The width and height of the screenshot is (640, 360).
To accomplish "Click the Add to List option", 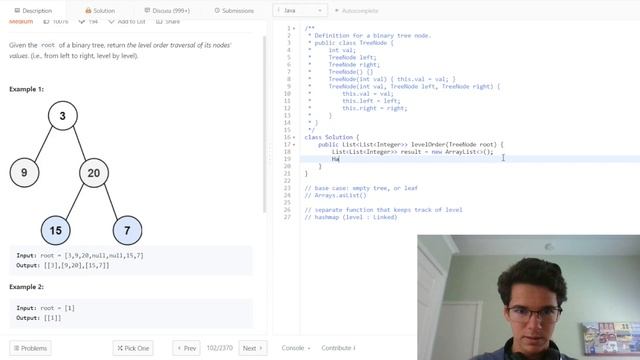I will click(127, 22).
